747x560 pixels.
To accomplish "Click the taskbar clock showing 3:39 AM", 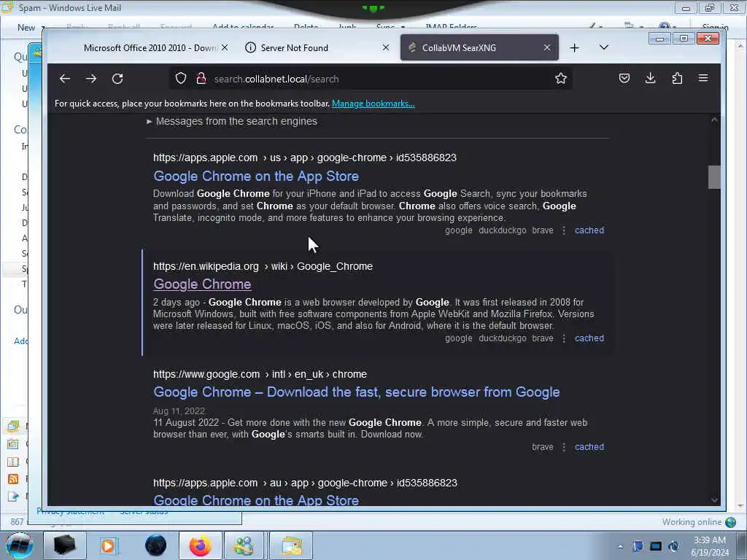I will point(709,546).
